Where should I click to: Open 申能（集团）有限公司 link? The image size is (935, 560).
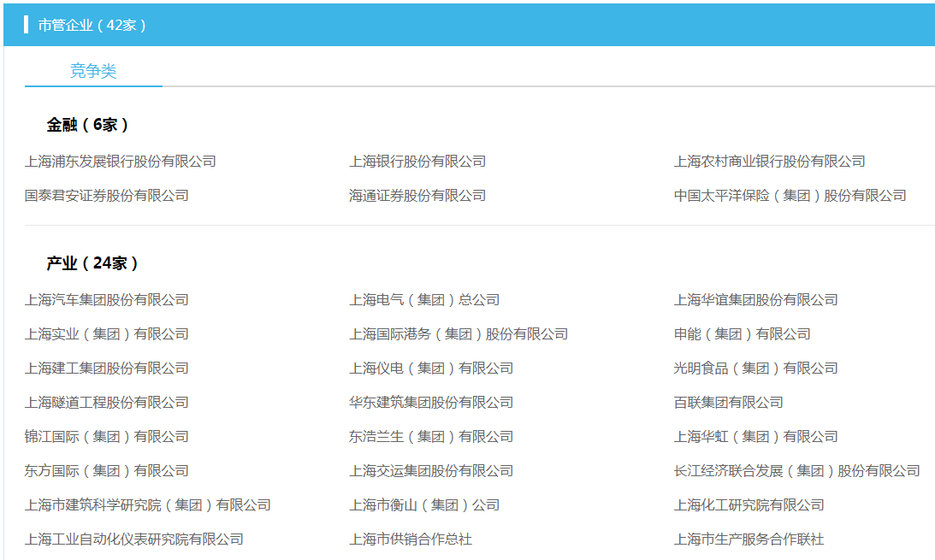click(x=743, y=333)
